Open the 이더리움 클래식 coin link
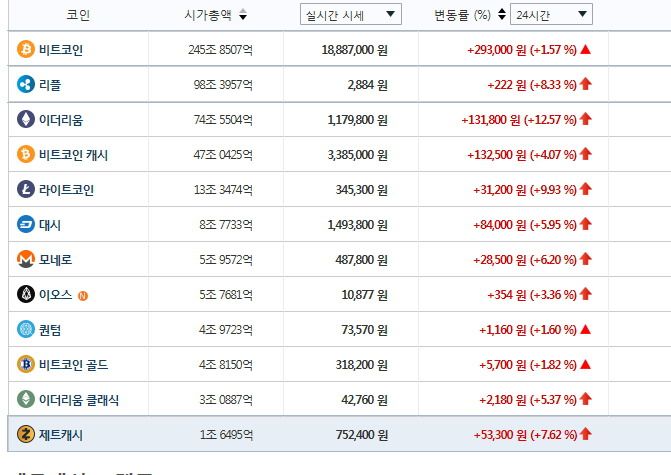Image resolution: width=671 pixels, height=475 pixels. point(79,400)
